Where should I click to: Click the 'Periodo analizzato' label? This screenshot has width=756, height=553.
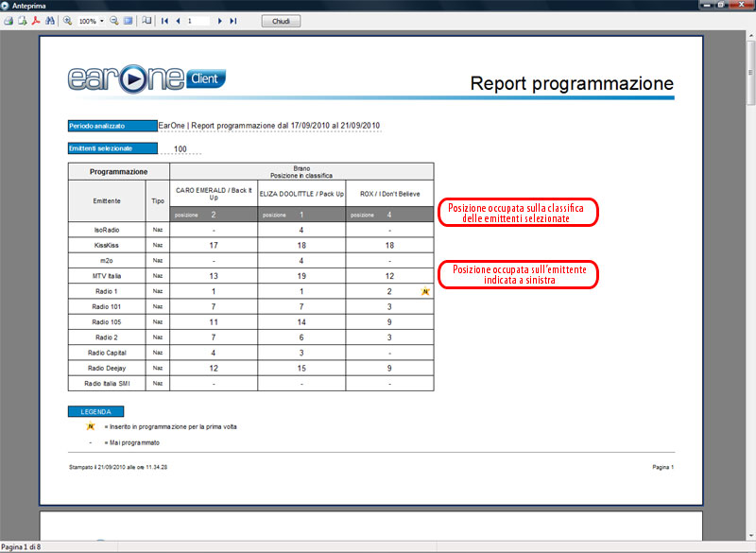pos(112,126)
